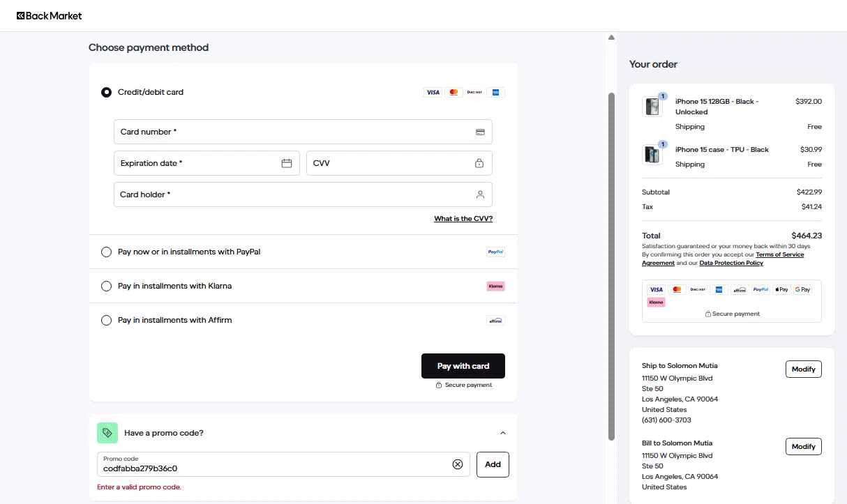Modify the Ship to address
847x504 pixels.
tap(804, 369)
